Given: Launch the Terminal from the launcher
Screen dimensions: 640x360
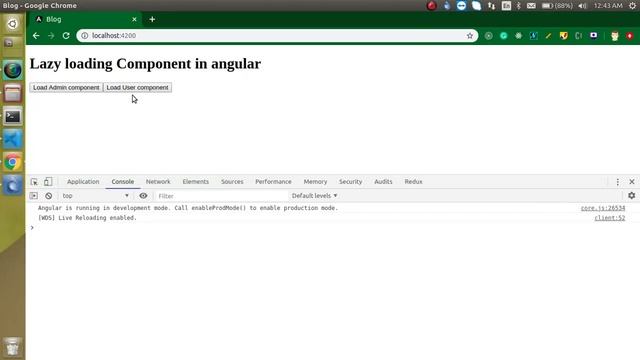Looking at the screenshot, I should [x=13, y=117].
